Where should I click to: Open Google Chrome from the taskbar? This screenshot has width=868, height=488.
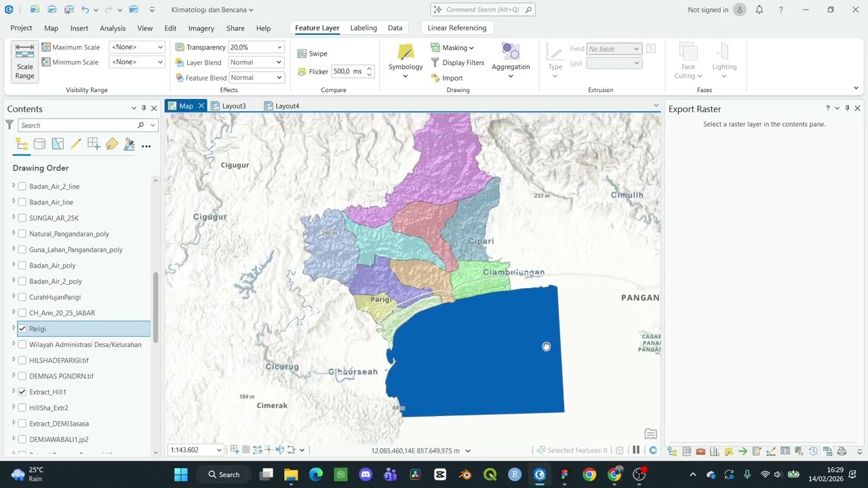pos(589,474)
